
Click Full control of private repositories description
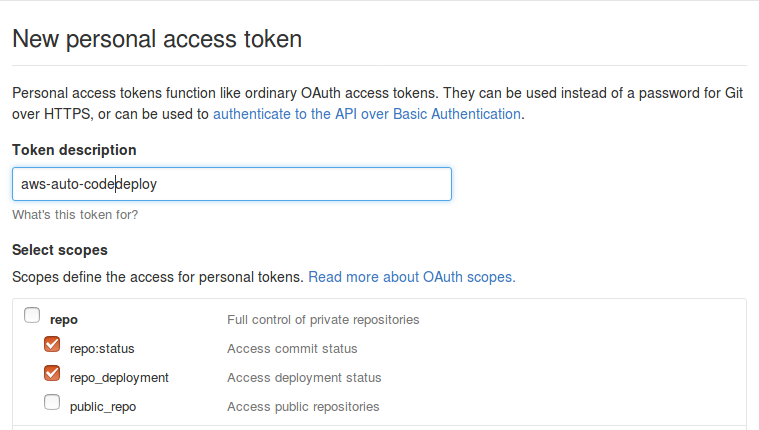pyautogui.click(x=323, y=320)
